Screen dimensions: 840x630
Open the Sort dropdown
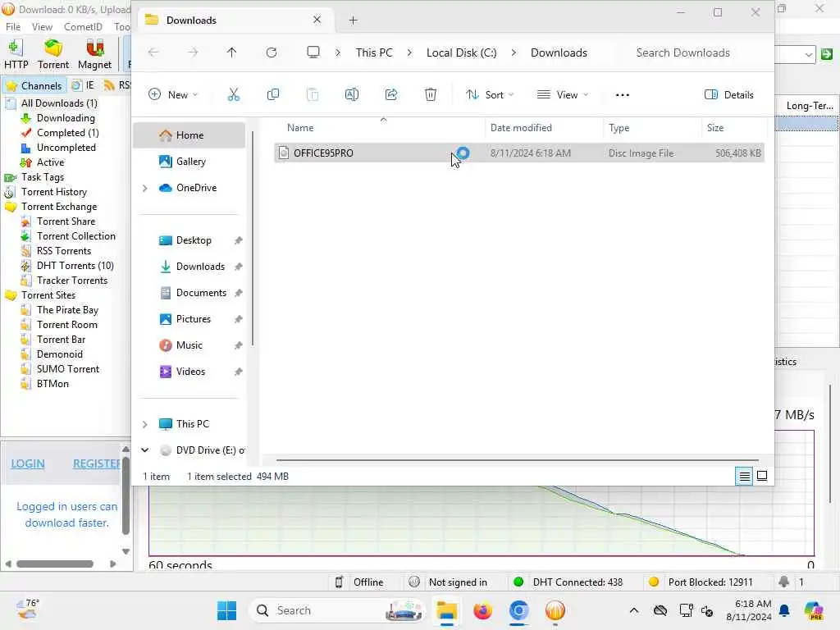tap(490, 95)
